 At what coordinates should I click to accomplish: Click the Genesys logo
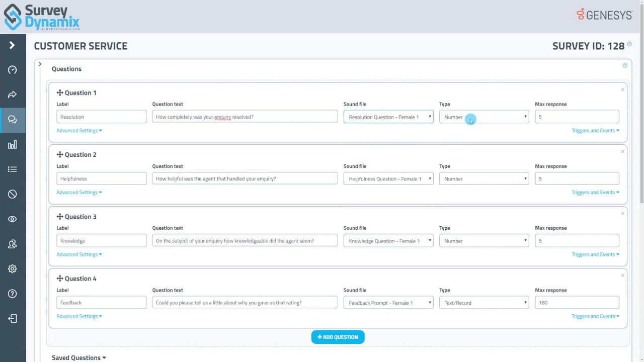coord(604,15)
